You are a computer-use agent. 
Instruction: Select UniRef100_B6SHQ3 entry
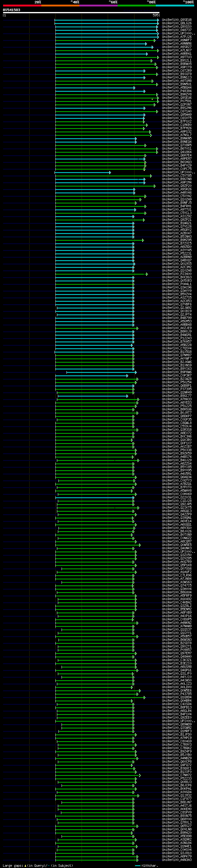coord(177,162)
